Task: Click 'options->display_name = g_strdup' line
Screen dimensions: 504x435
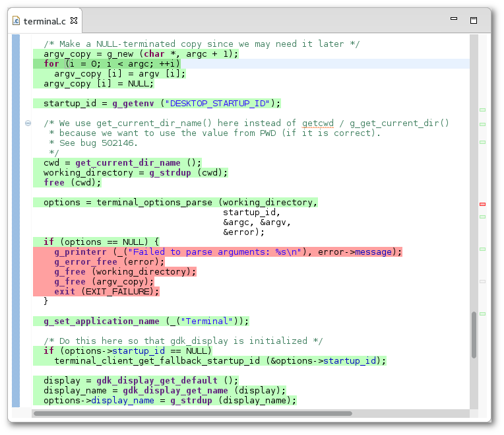Action: coord(170,400)
